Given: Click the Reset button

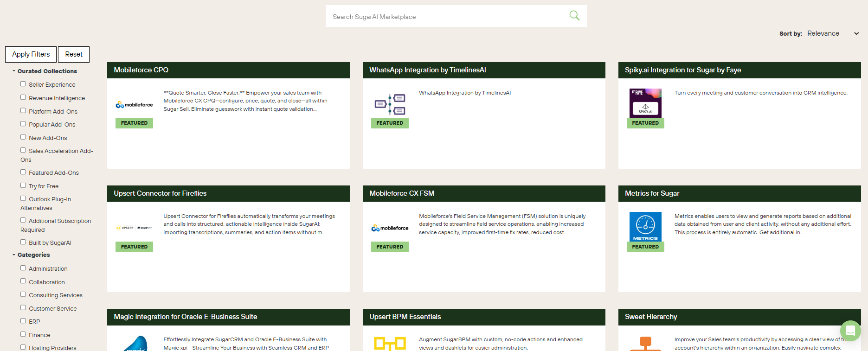Looking at the screenshot, I should click(74, 54).
